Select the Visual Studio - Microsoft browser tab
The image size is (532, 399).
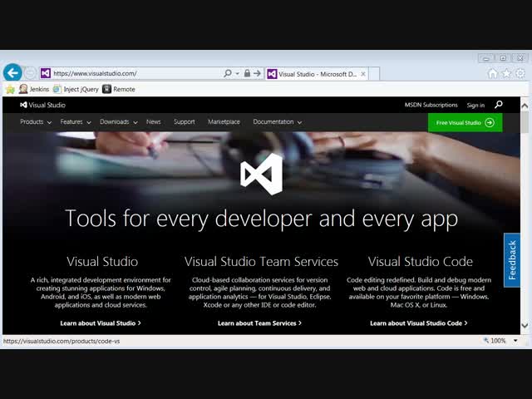pyautogui.click(x=317, y=74)
